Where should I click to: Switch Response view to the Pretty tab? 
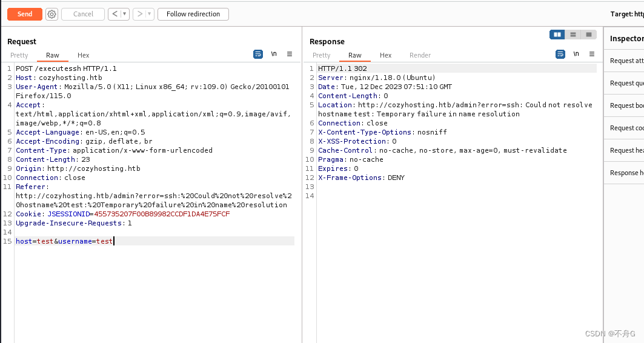coord(321,55)
